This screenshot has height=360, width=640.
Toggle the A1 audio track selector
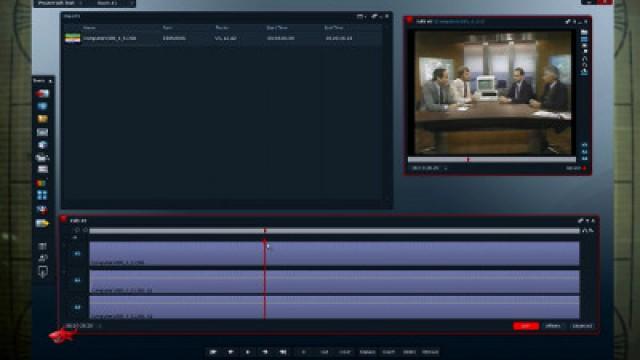[77, 280]
